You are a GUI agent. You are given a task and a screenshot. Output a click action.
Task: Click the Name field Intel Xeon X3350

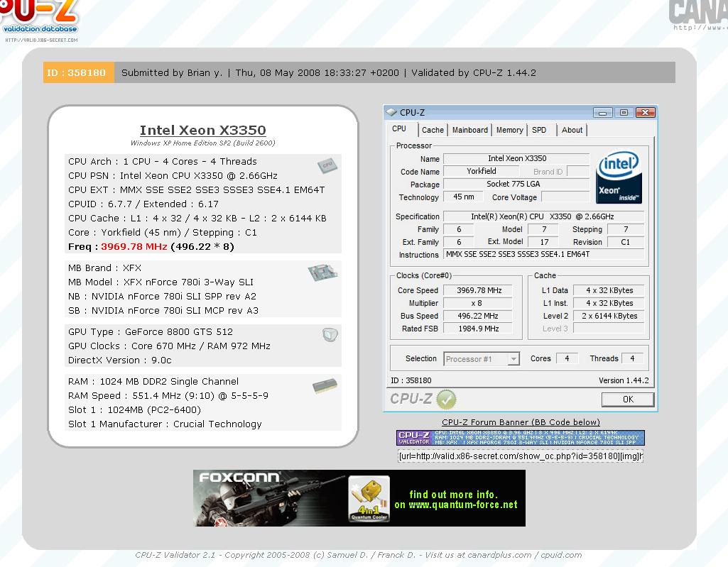[x=516, y=159]
